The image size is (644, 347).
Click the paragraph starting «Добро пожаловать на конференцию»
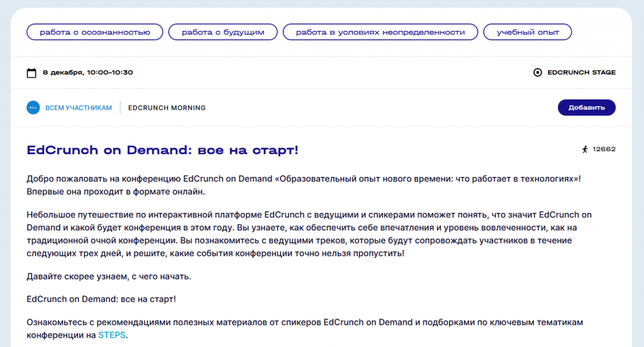[304, 185]
